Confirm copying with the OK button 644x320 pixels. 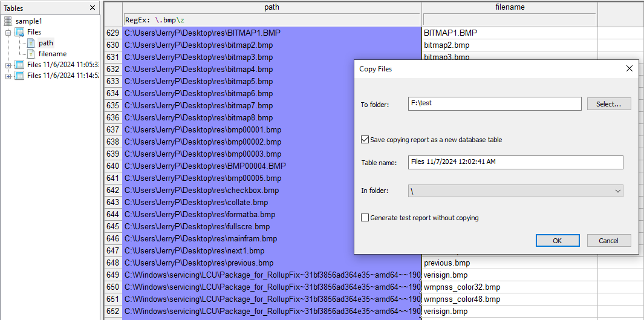pos(557,241)
